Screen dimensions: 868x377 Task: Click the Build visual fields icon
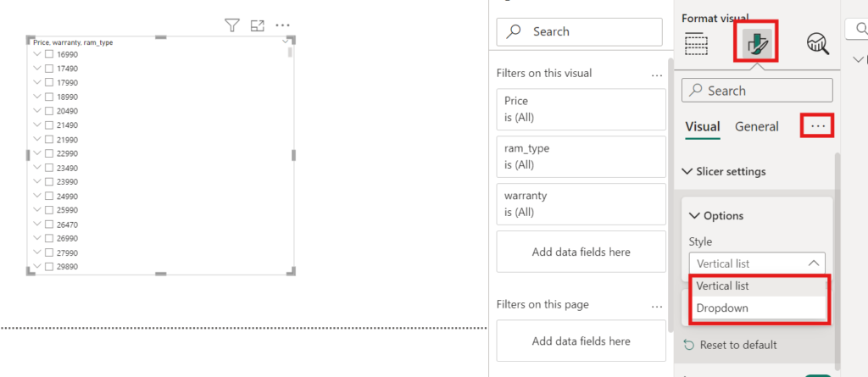tap(697, 43)
